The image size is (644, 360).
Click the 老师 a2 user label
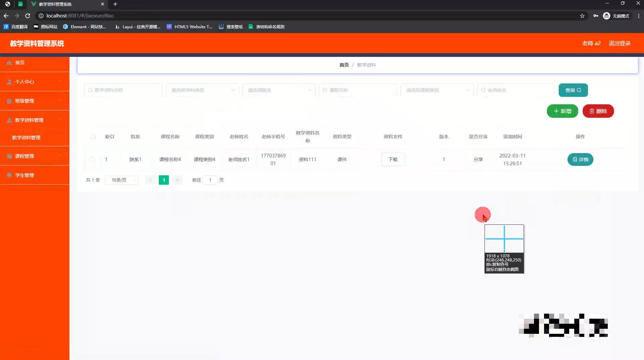(591, 43)
